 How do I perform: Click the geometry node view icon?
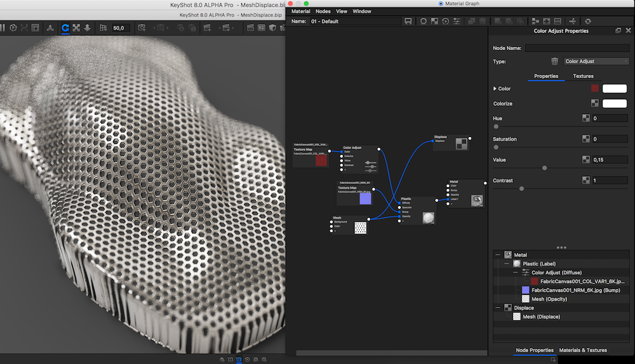tap(572, 21)
